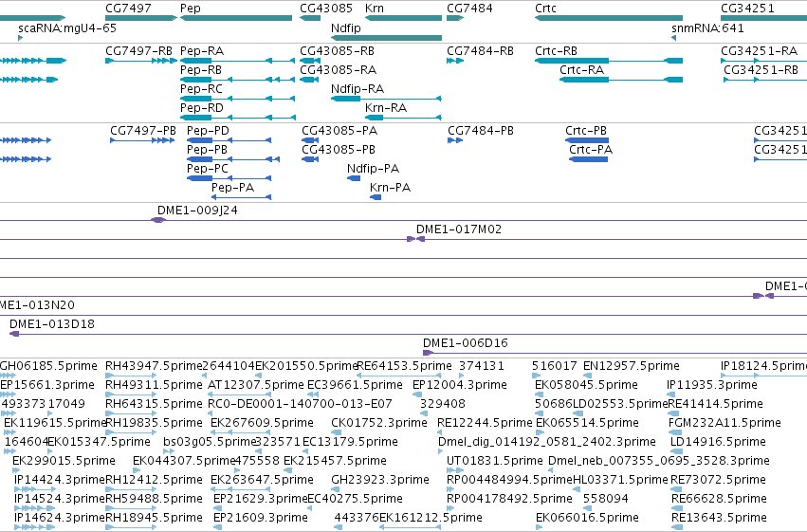The image size is (807, 532).
Task: Select protein Pep-PC
Action: [229, 178]
